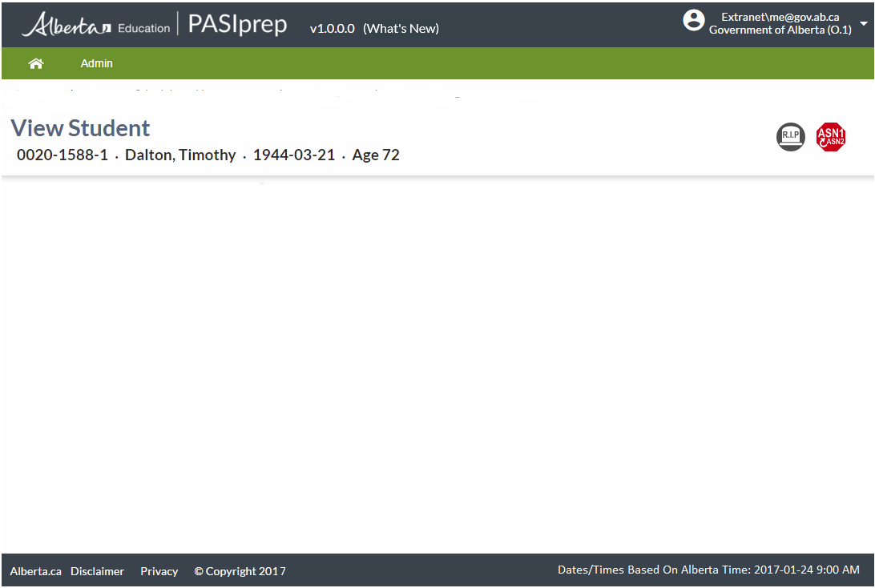Open the Disclaimer footer link
The width and height of the screenshot is (875, 588).
pos(97,571)
